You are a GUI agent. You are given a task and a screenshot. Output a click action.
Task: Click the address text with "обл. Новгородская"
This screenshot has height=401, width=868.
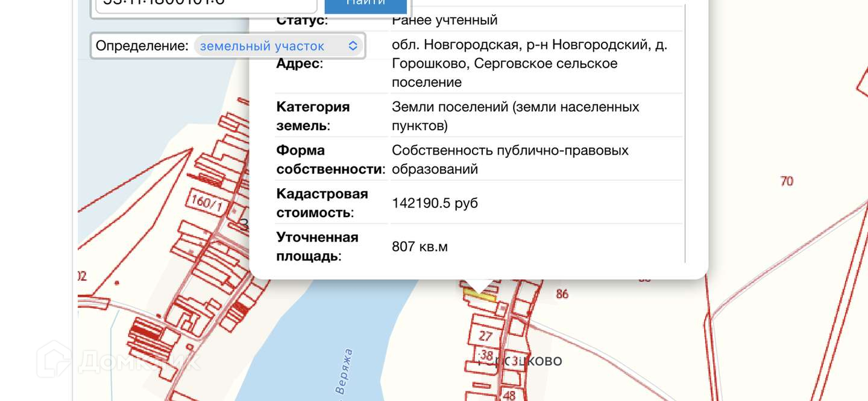pyautogui.click(x=529, y=63)
